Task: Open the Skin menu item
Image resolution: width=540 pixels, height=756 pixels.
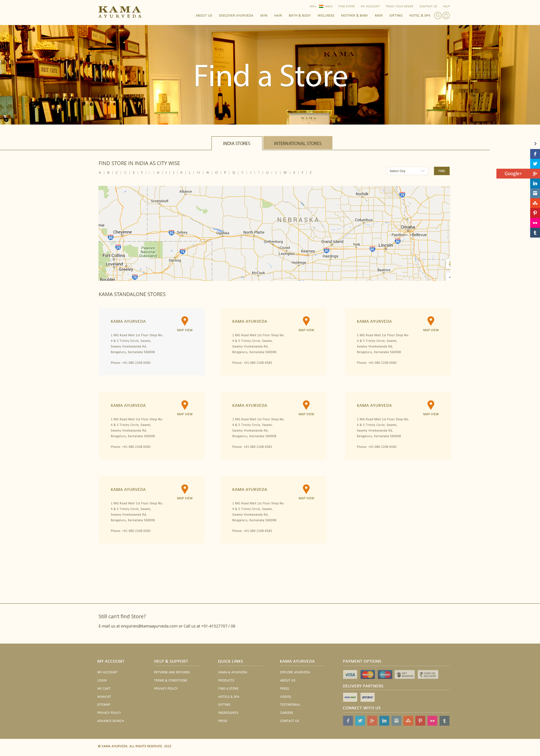Action: pyautogui.click(x=264, y=15)
